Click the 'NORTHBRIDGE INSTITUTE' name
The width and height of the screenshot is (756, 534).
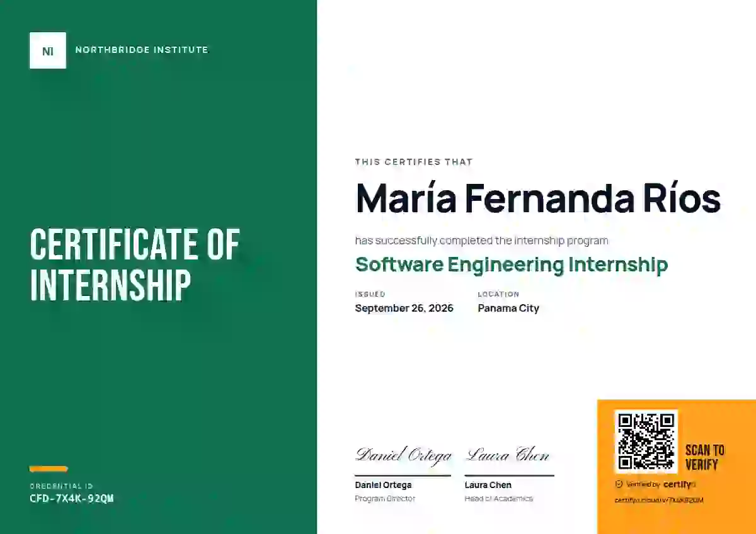click(x=142, y=50)
